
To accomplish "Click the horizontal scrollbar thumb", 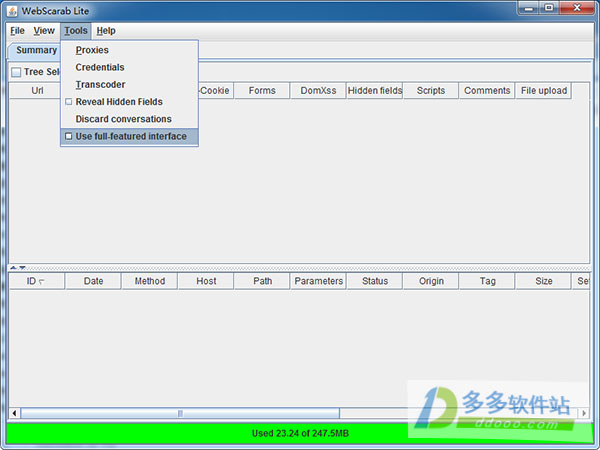I will pyautogui.click(x=180, y=413).
